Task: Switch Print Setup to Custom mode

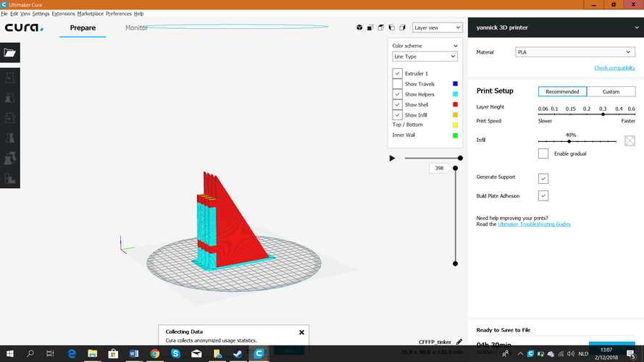Action: pos(611,91)
